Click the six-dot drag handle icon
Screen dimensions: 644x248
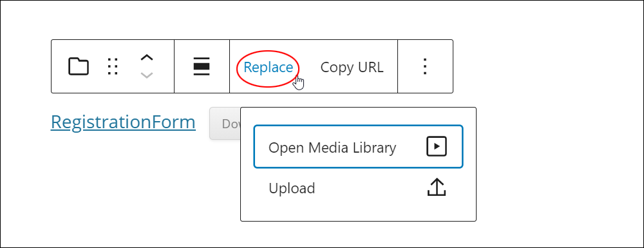coord(113,66)
